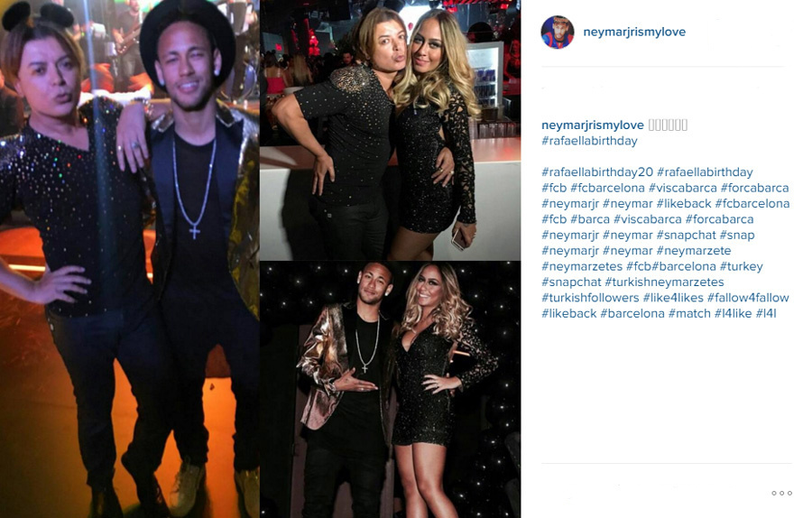Open the #turkishfollowers hashtag
812x518 pixels.
click(590, 297)
